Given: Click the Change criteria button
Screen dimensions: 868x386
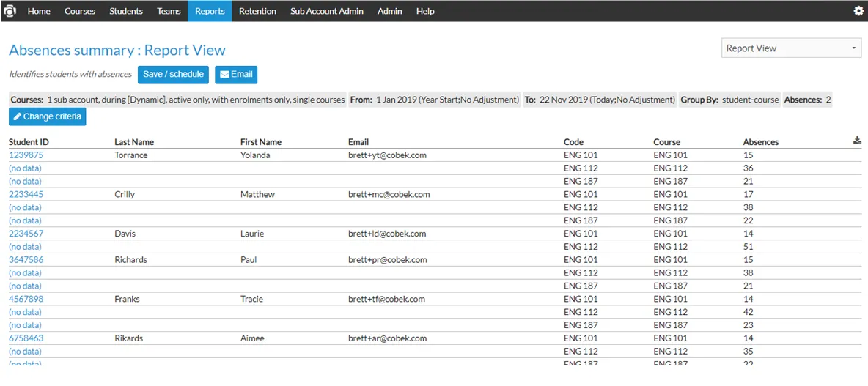Looking at the screenshot, I should tap(48, 116).
